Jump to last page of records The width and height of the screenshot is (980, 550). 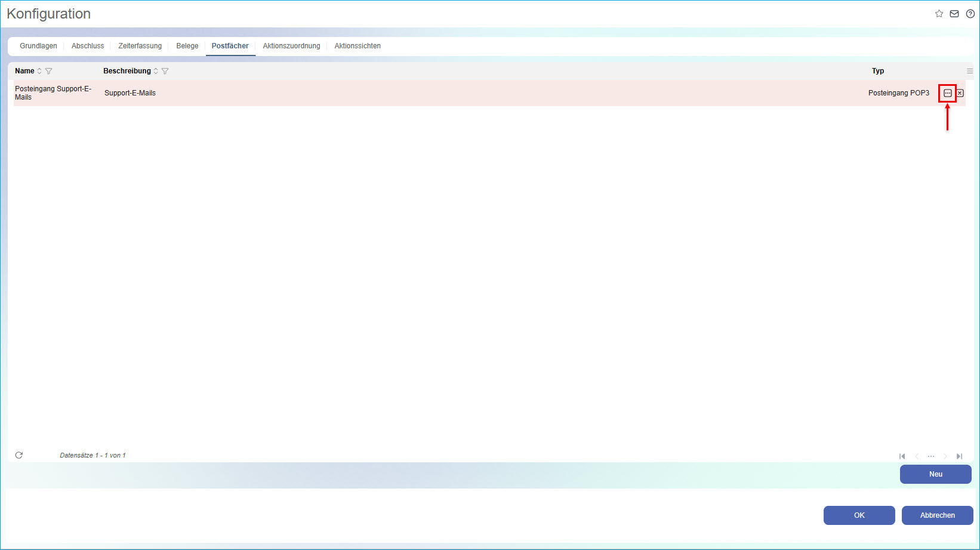point(959,456)
